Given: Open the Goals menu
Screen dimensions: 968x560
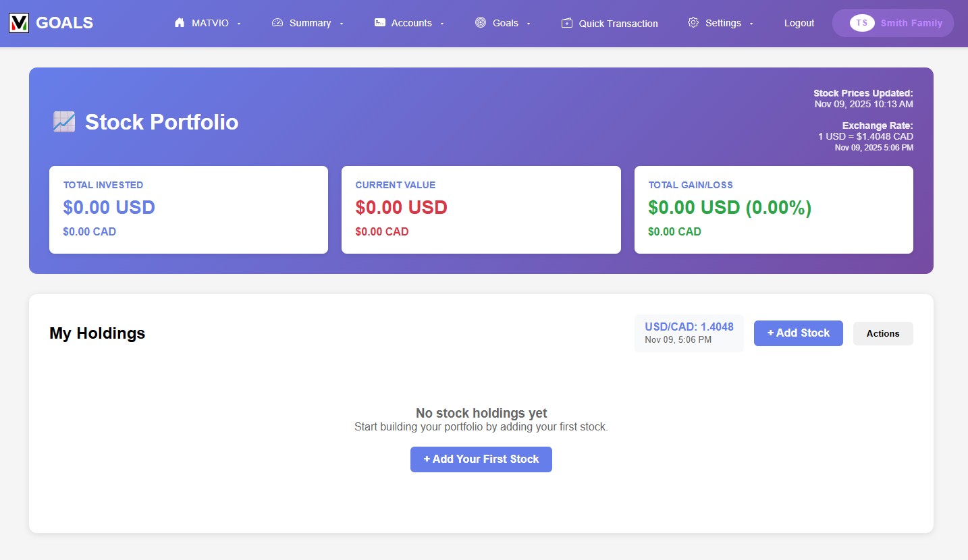Looking at the screenshot, I should (x=506, y=23).
